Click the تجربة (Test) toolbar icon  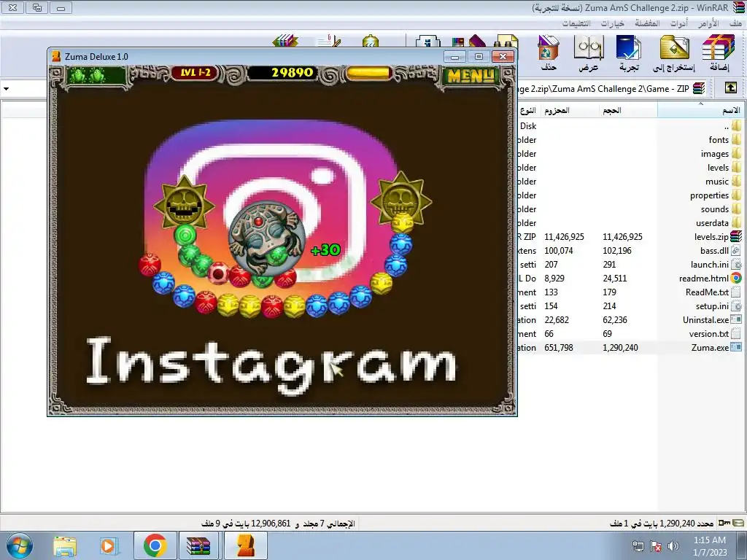[x=629, y=52]
